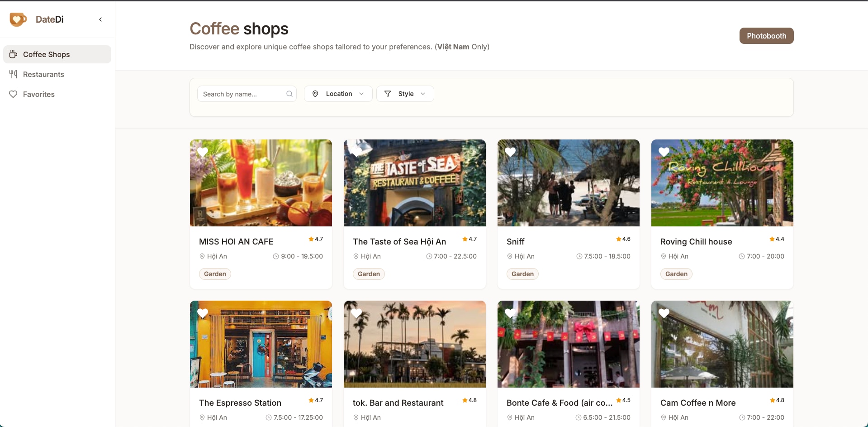Click clock icon beside 7:00 - 20:00
Viewport: 868px width, 427px height.
coord(742,256)
